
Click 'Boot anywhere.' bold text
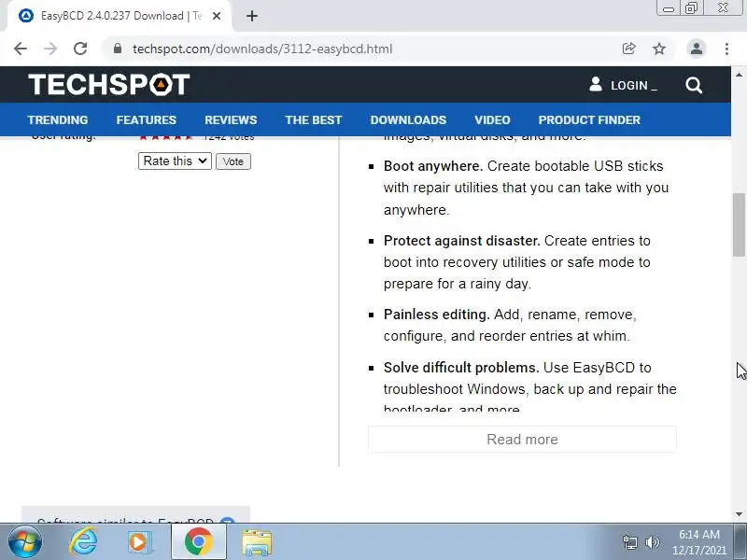click(433, 166)
